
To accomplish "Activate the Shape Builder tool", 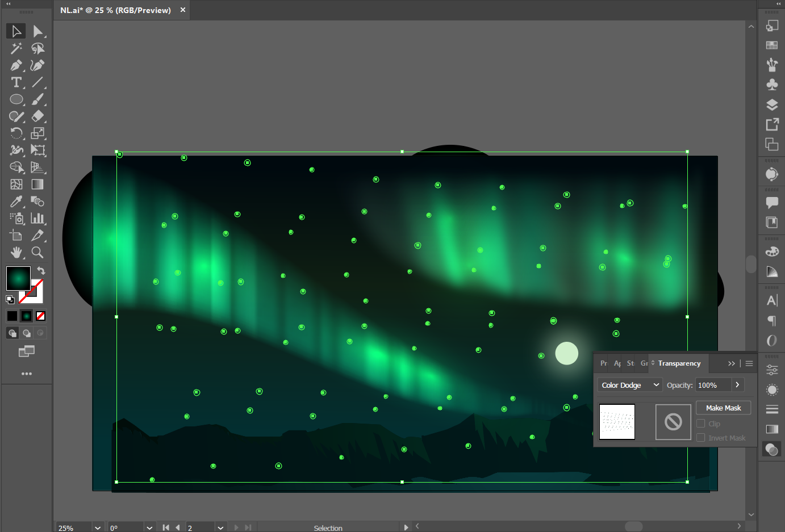I will (16, 167).
